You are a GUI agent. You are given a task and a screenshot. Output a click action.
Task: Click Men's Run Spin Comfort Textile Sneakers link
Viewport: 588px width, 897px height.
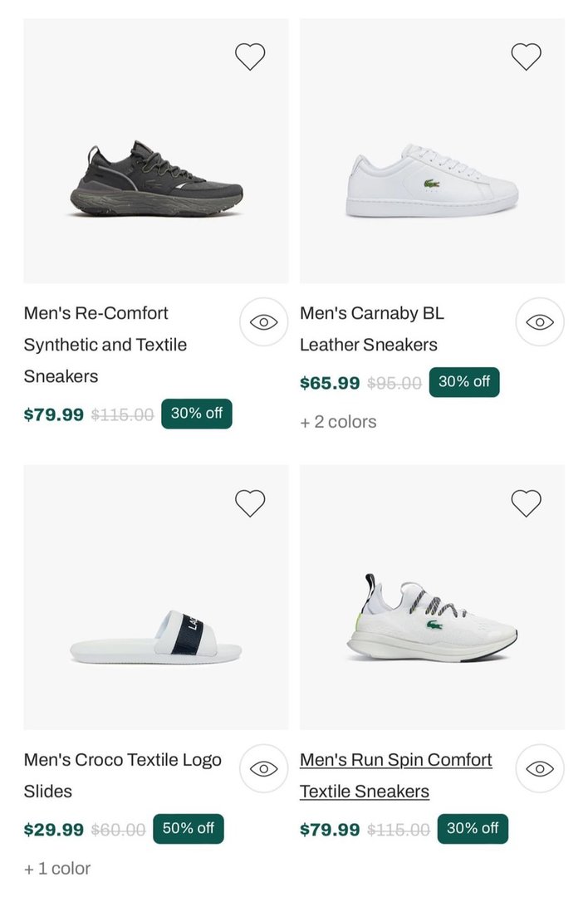(395, 775)
